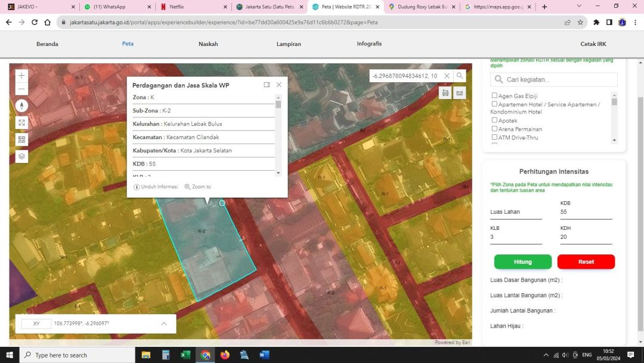Image resolution: width=644 pixels, height=363 pixels.
Task: Enable the ATM Drive-Thru checkbox
Action: pyautogui.click(x=494, y=137)
